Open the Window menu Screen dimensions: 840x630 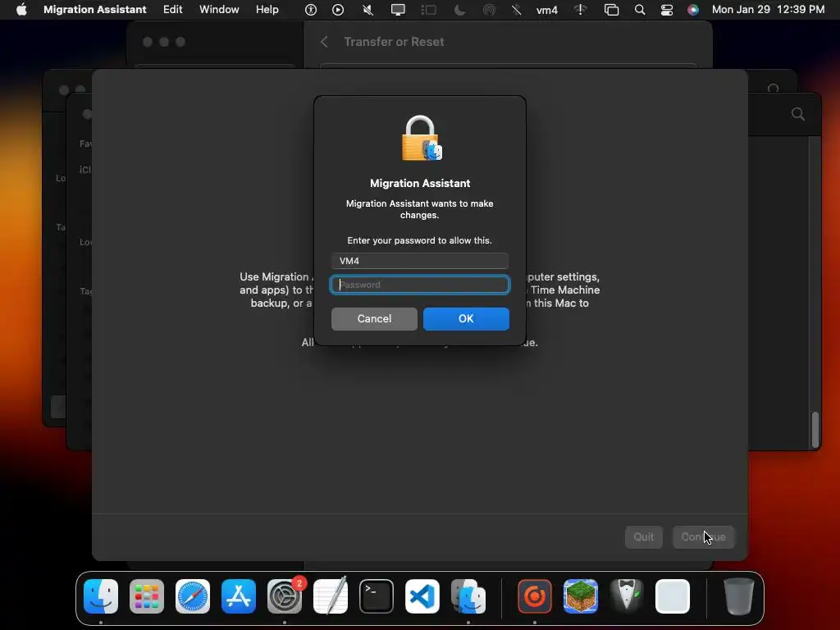coord(219,10)
